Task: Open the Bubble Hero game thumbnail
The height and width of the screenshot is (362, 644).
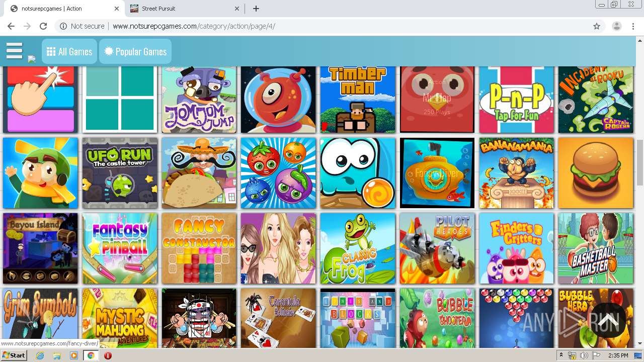Action: coord(596,318)
